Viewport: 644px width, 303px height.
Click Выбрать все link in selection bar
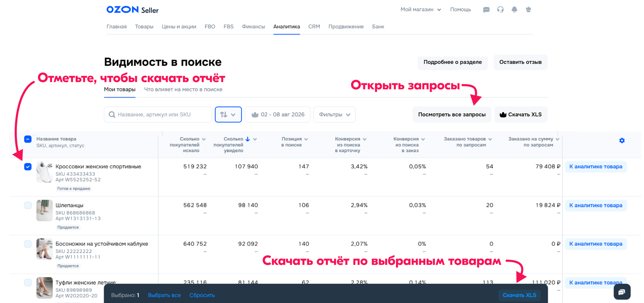[164, 295]
